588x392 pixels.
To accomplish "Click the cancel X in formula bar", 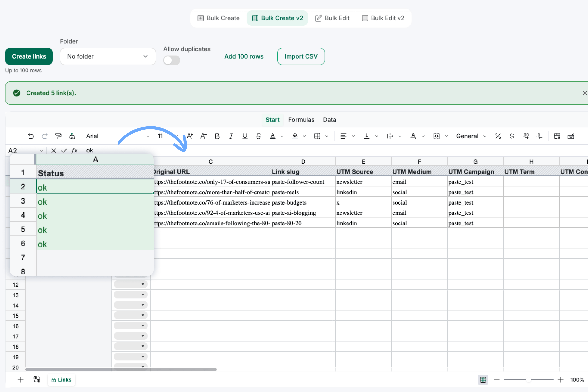I will click(53, 151).
